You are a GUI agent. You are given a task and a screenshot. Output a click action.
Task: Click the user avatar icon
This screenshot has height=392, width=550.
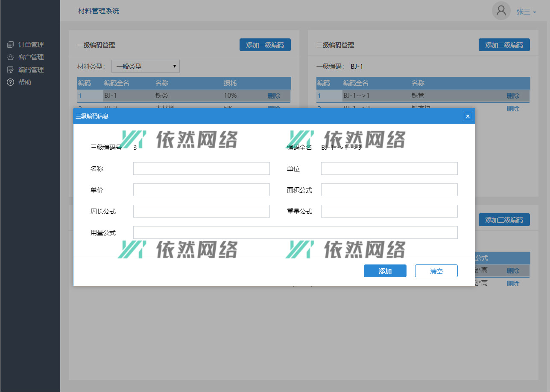[x=501, y=11]
